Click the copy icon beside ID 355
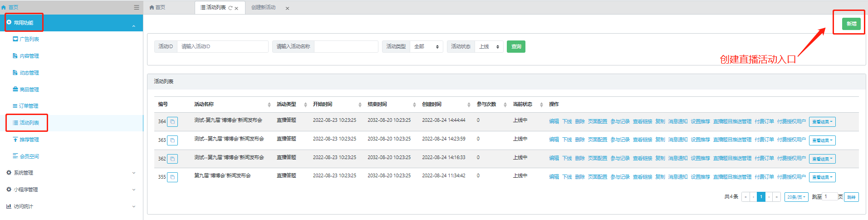 (x=172, y=177)
